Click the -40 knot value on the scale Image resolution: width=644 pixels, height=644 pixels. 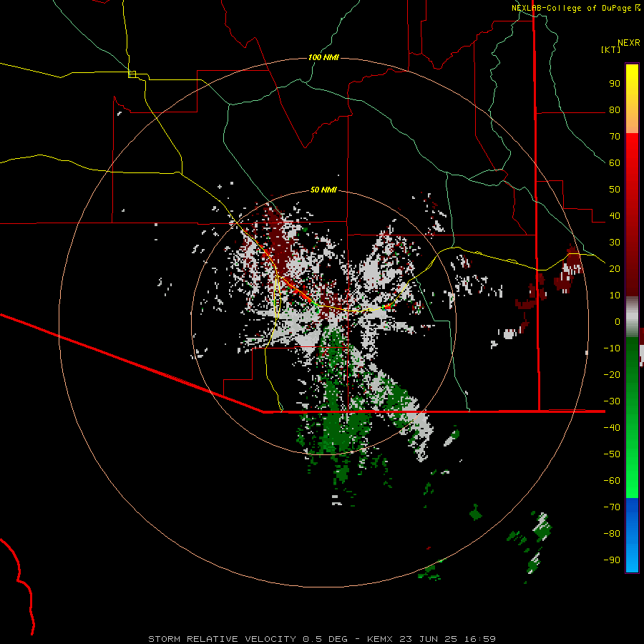[x=612, y=428]
